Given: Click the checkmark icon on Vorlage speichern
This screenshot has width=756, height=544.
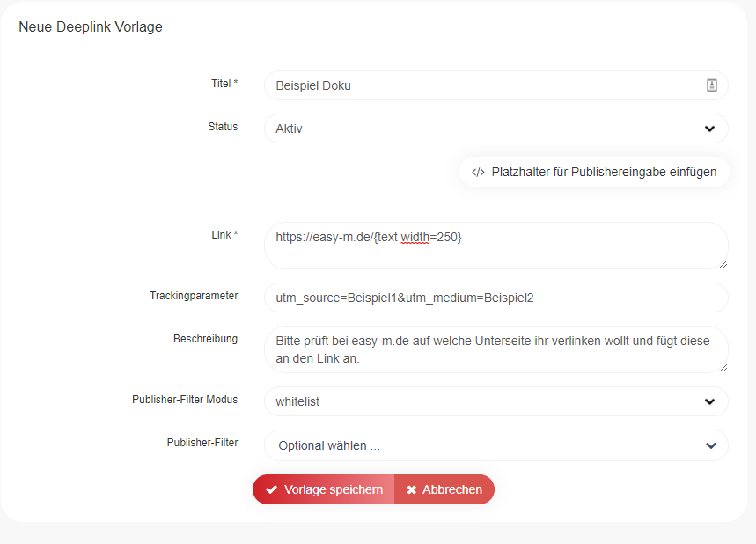Looking at the screenshot, I should pyautogui.click(x=271, y=489).
